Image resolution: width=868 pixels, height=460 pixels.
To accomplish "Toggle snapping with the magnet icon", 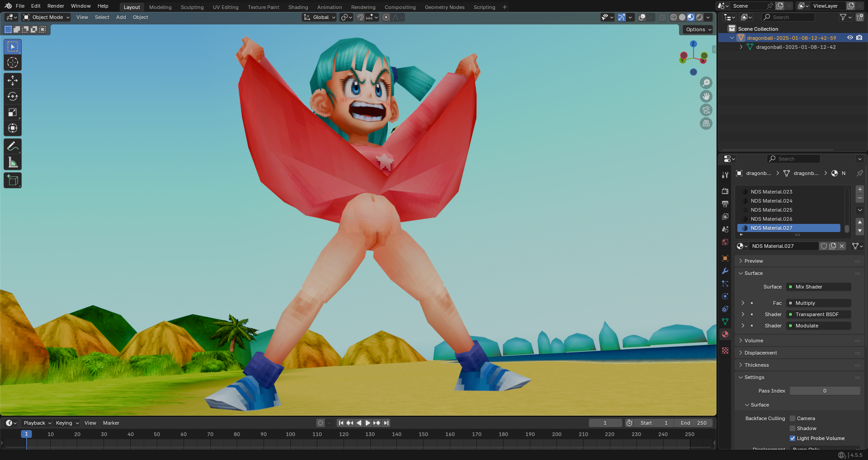I will pos(360,17).
